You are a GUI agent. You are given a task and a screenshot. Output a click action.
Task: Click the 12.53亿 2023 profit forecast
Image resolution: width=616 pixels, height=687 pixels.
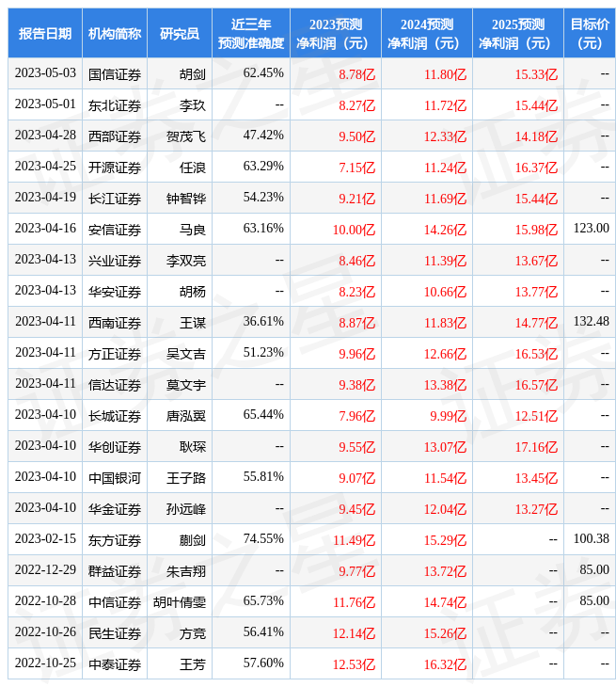(x=354, y=665)
